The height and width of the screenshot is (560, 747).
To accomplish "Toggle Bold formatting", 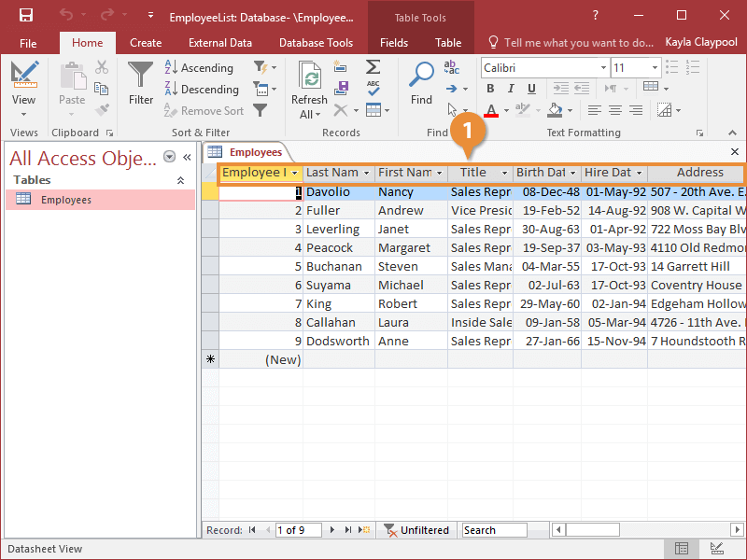I will [490, 89].
